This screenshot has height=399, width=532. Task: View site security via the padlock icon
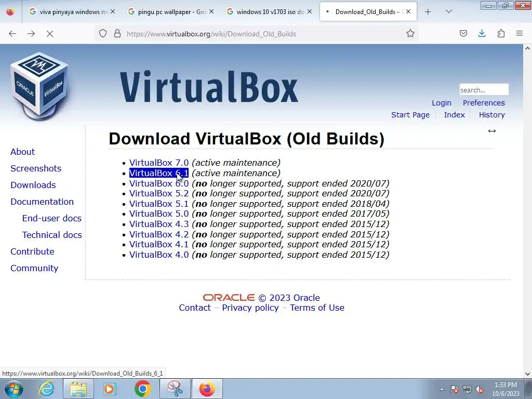tap(117, 34)
